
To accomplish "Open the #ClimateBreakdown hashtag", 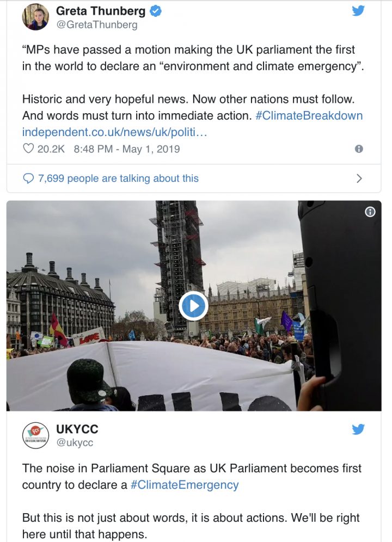I will pyautogui.click(x=309, y=116).
